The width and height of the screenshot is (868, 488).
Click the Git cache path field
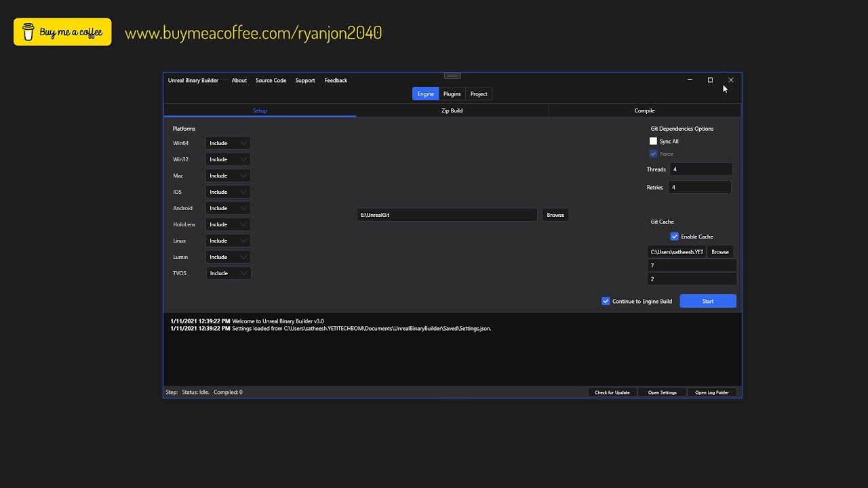point(677,252)
